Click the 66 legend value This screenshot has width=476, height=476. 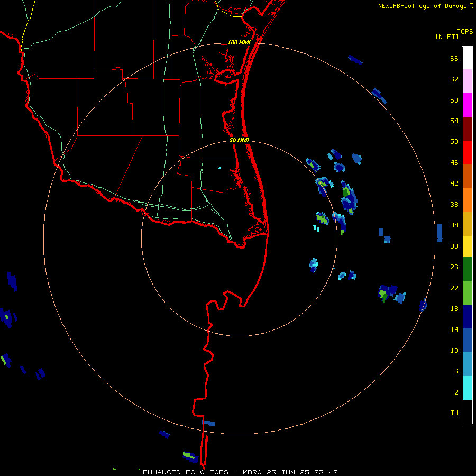tap(454, 58)
